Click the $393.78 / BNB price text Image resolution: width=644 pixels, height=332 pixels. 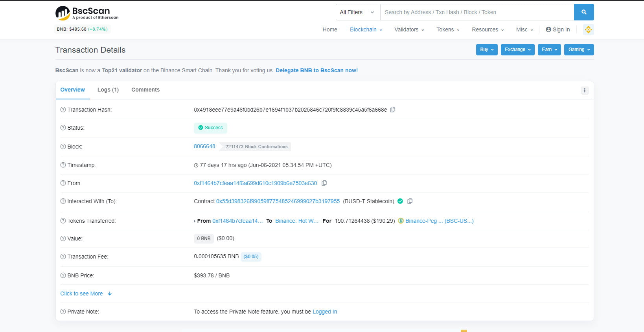tap(212, 275)
